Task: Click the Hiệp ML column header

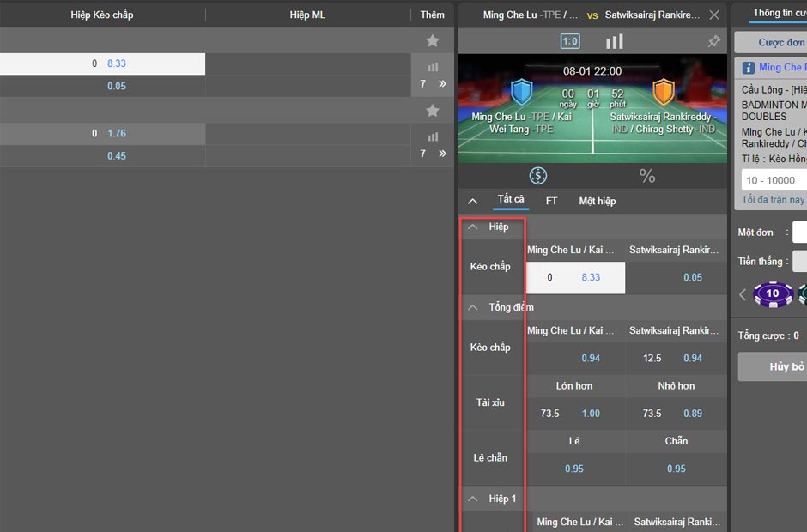Action: click(x=307, y=15)
